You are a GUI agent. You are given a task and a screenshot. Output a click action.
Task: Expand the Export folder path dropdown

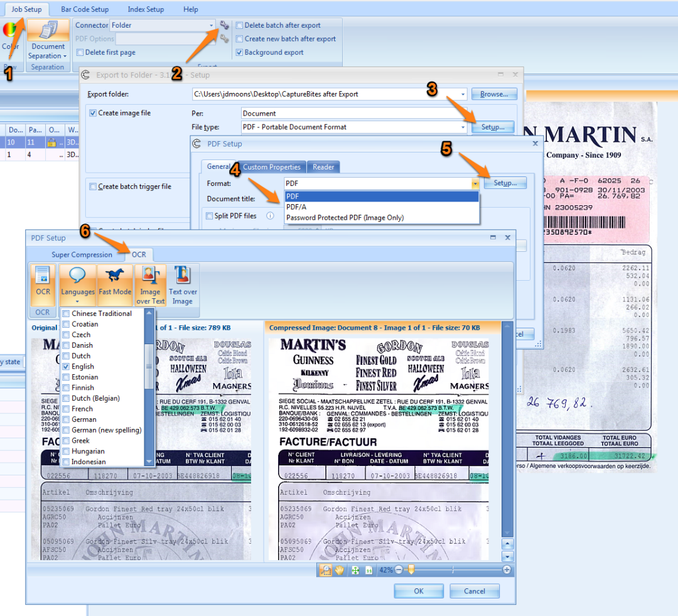click(463, 94)
